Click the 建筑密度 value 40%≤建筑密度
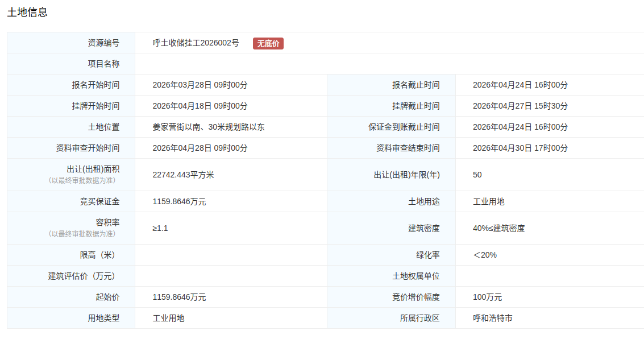Viewport: 644px width, 339px height. 498,228
